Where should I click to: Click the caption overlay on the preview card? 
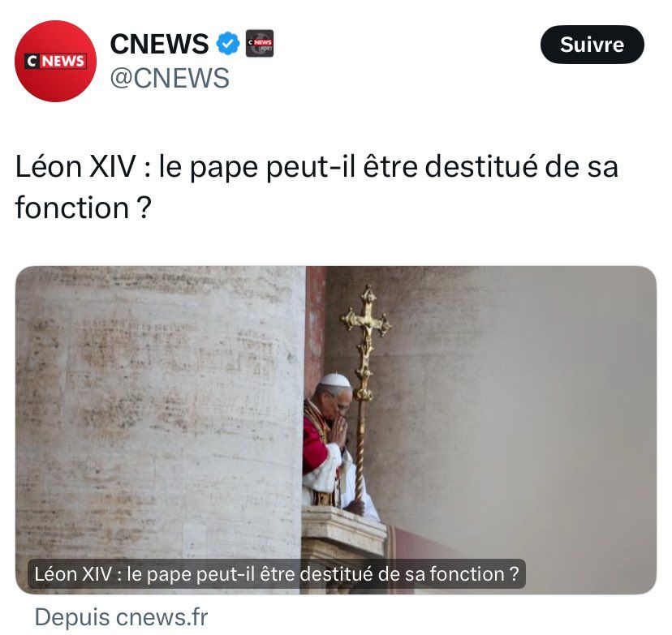tap(277, 573)
